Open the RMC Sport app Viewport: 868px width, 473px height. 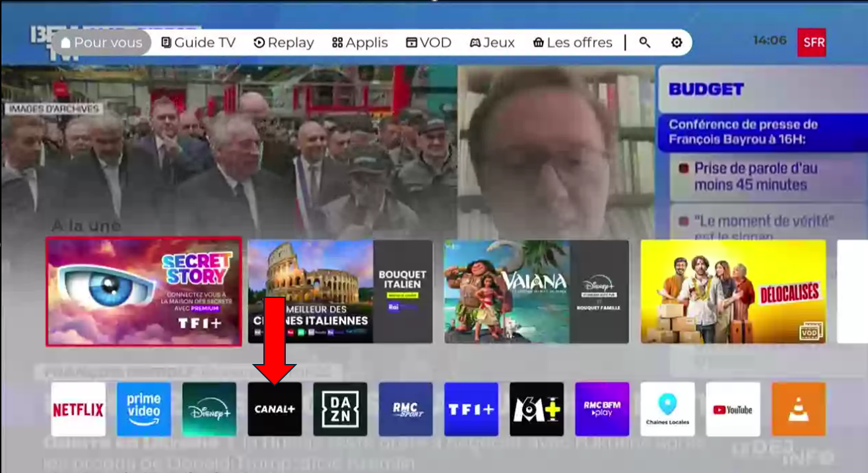click(x=406, y=410)
